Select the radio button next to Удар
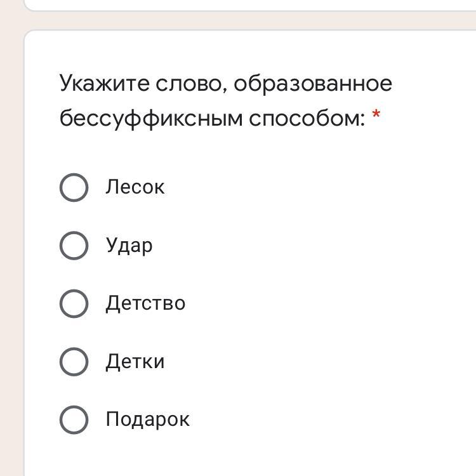 pyautogui.click(x=74, y=246)
